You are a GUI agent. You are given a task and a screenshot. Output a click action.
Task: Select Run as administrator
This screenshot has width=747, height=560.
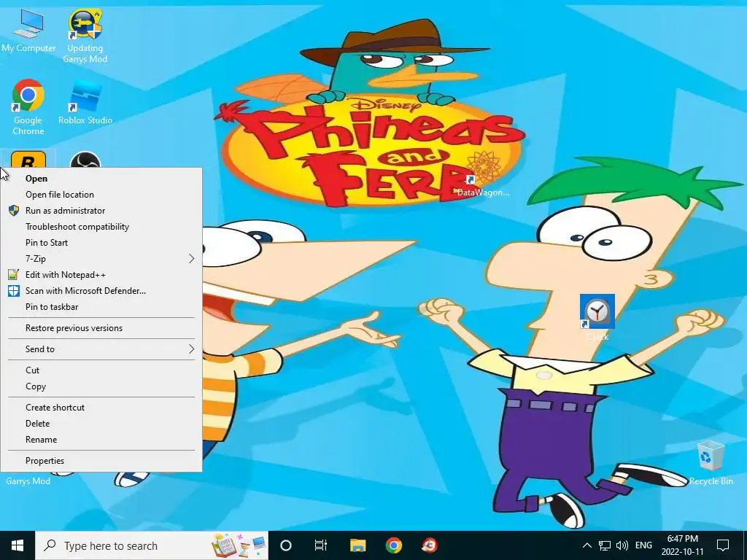pos(101,211)
